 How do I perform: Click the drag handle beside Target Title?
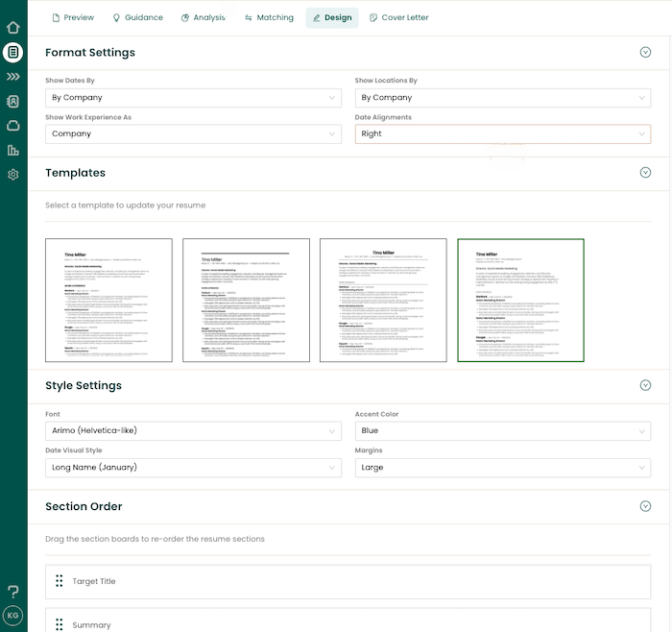coord(60,581)
